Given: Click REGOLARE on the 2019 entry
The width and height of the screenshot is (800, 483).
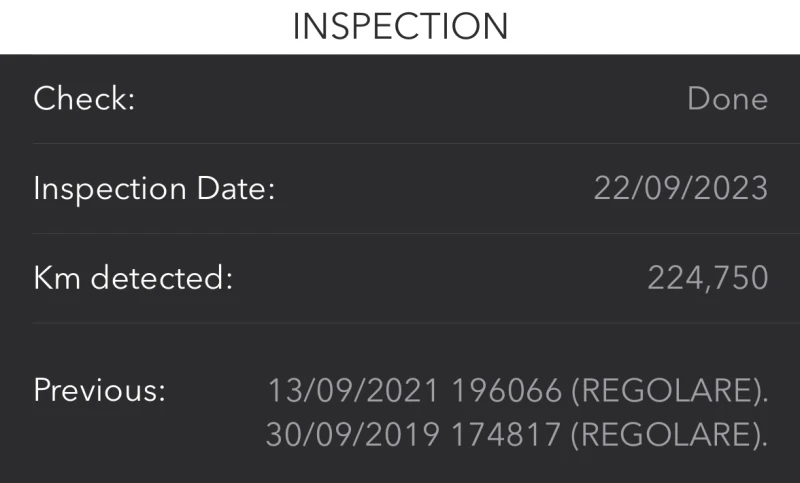Looking at the screenshot, I should coord(667,434).
